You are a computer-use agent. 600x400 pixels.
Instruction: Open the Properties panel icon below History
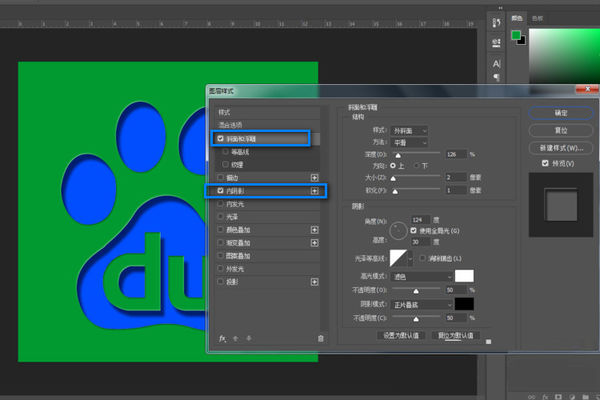pos(496,42)
